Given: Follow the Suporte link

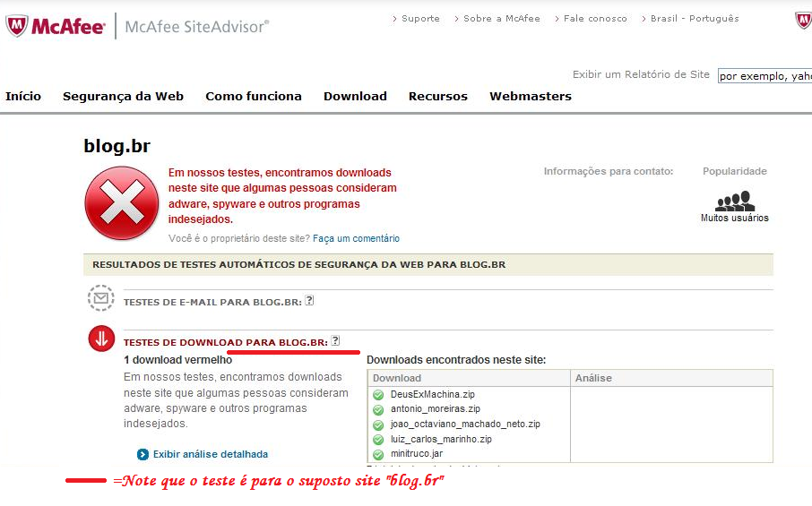Looking at the screenshot, I should pos(420,19).
